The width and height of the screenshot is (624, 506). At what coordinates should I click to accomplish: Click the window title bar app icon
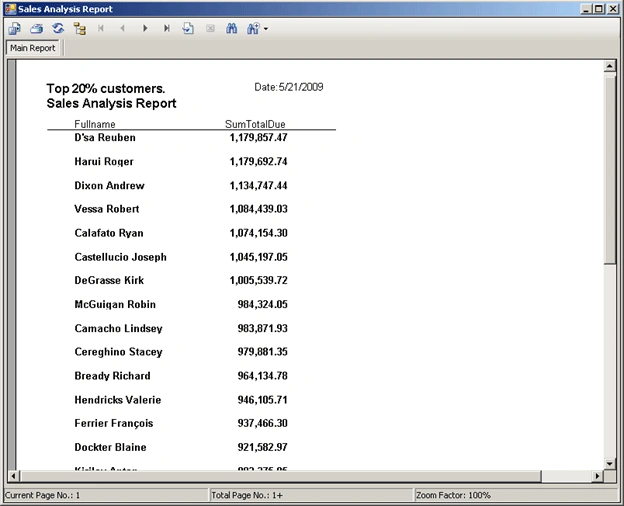(10, 9)
